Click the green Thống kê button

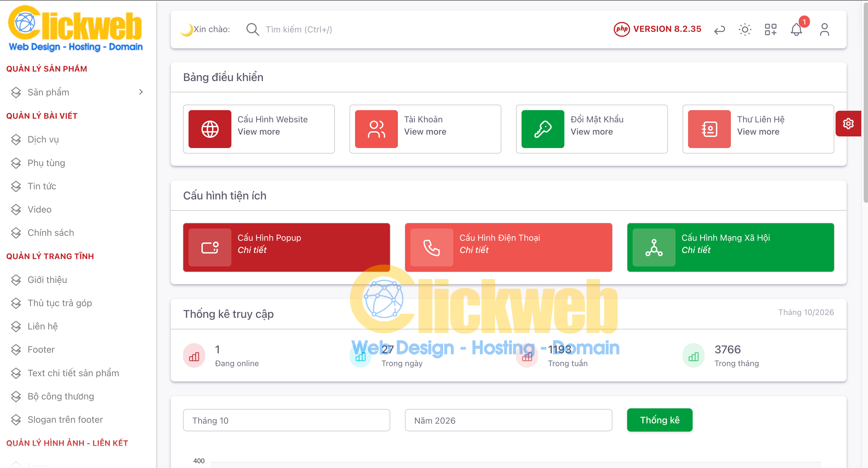pos(660,420)
